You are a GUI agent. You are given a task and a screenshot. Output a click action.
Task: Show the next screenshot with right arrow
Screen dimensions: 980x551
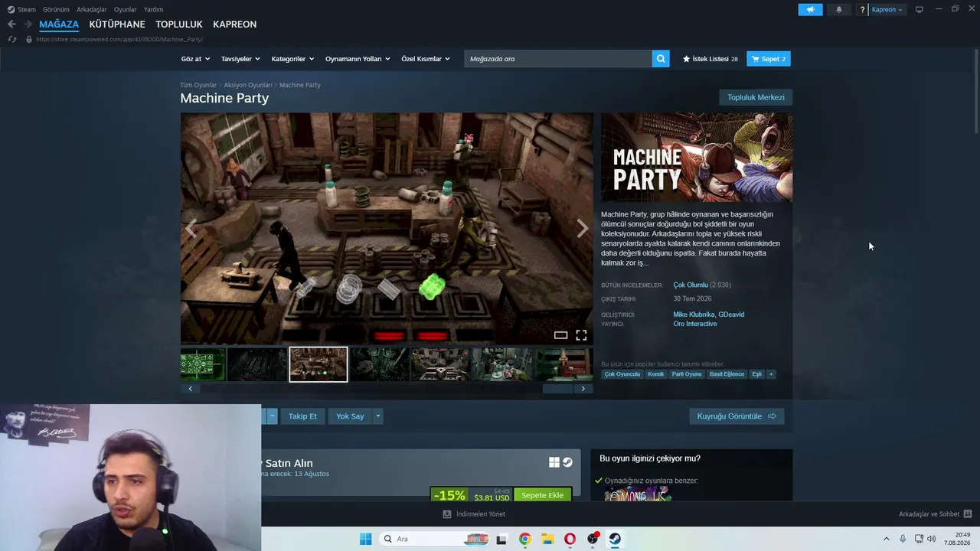pyautogui.click(x=582, y=228)
